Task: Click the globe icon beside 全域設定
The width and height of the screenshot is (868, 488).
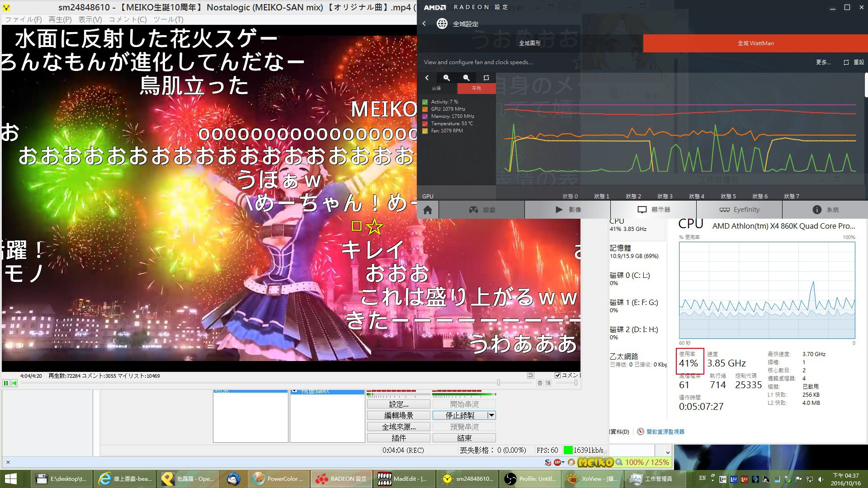Action: tap(442, 23)
